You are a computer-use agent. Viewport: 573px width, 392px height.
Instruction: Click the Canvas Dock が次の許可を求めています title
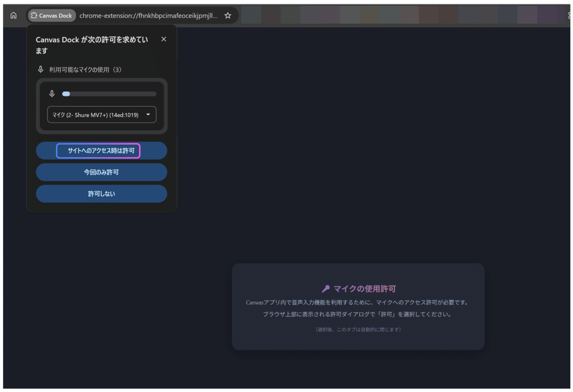[x=92, y=45]
